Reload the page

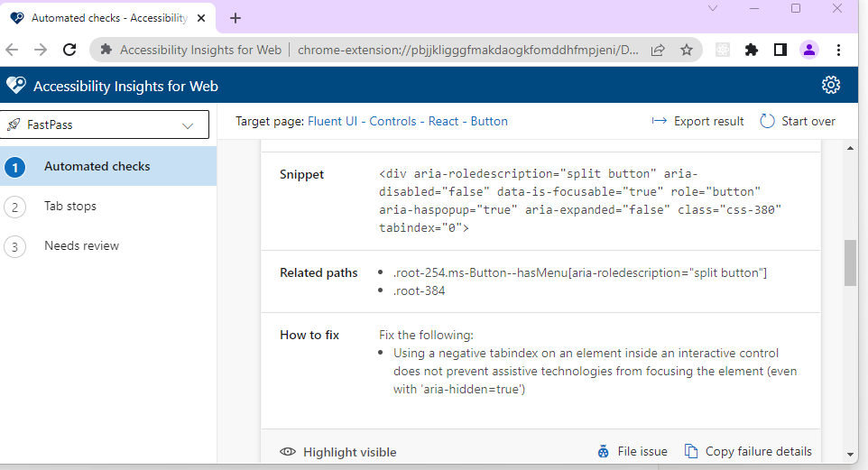(x=69, y=50)
